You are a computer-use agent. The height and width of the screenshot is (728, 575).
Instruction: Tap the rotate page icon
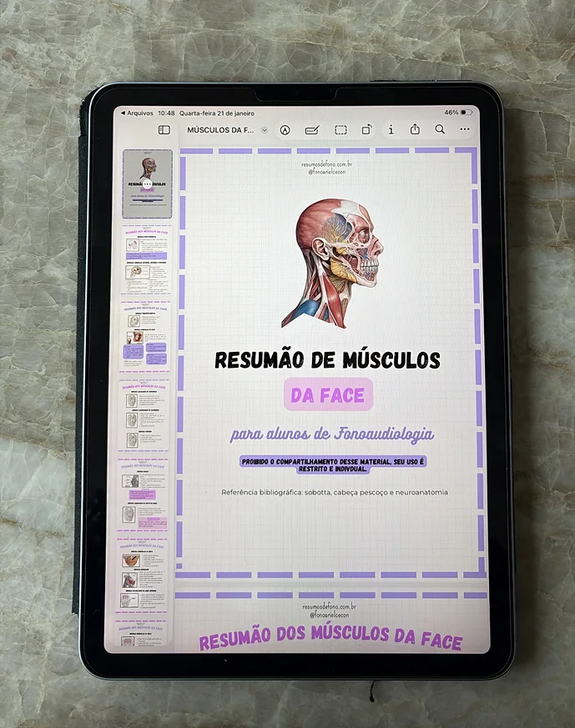pyautogui.click(x=367, y=129)
